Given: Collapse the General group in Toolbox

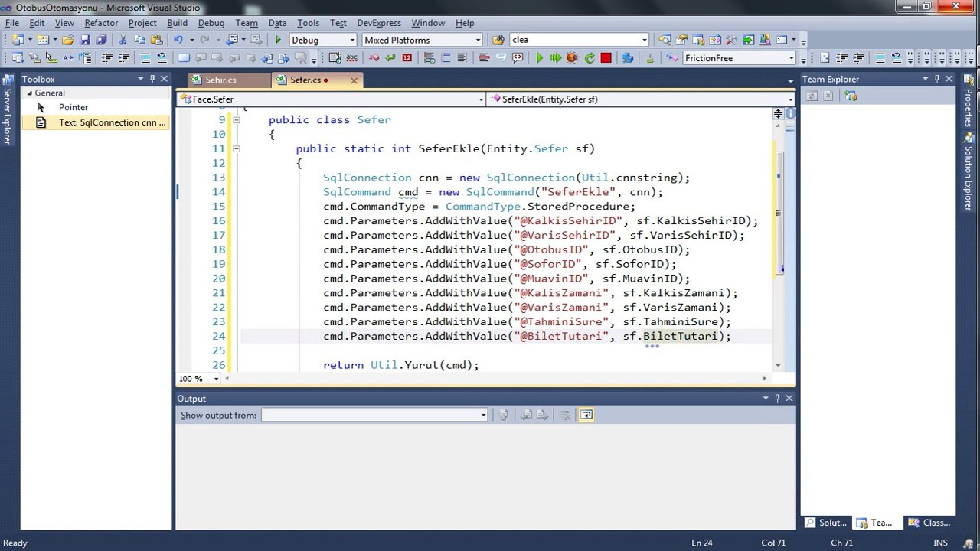Looking at the screenshot, I should tap(29, 93).
